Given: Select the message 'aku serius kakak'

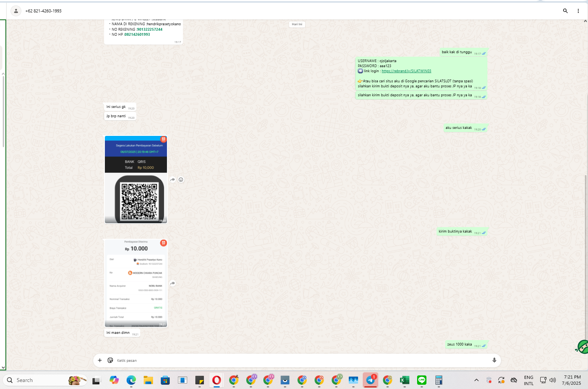Looking at the screenshot, I should click(x=466, y=128).
